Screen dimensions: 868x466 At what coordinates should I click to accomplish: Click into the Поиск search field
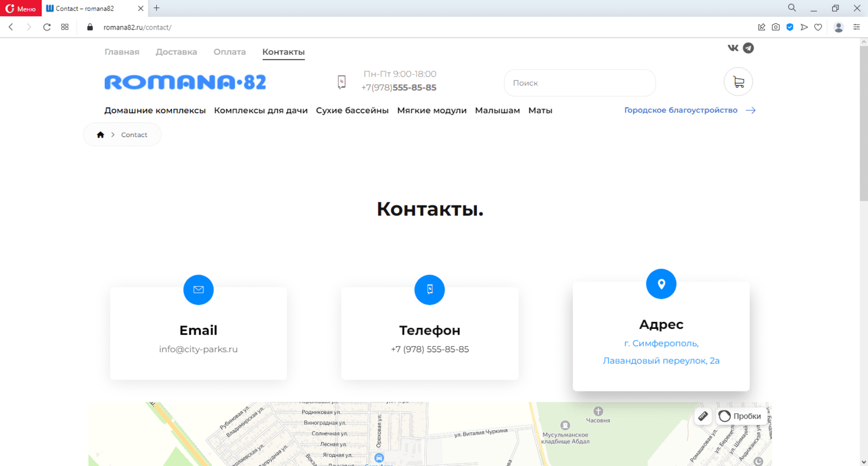(x=579, y=83)
